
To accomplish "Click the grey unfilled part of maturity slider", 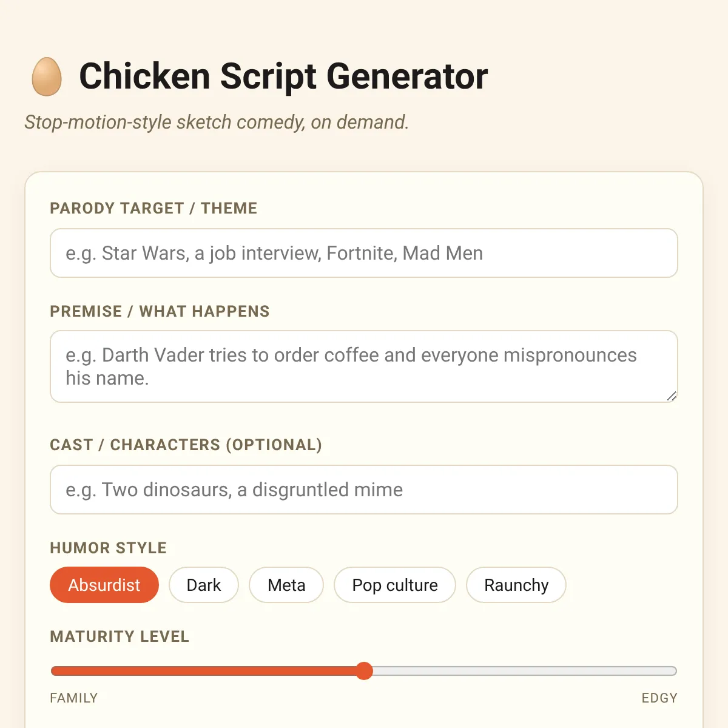I will pos(525,671).
